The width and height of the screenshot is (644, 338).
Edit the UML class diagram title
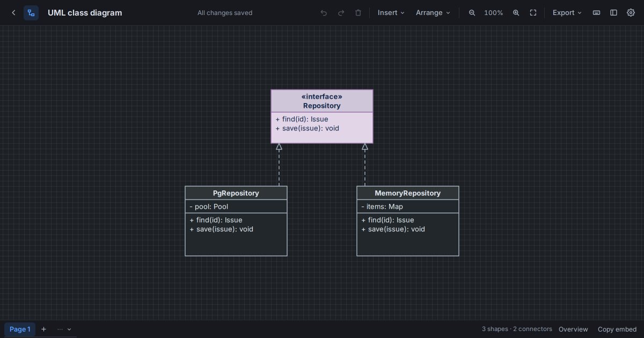pyautogui.click(x=85, y=13)
